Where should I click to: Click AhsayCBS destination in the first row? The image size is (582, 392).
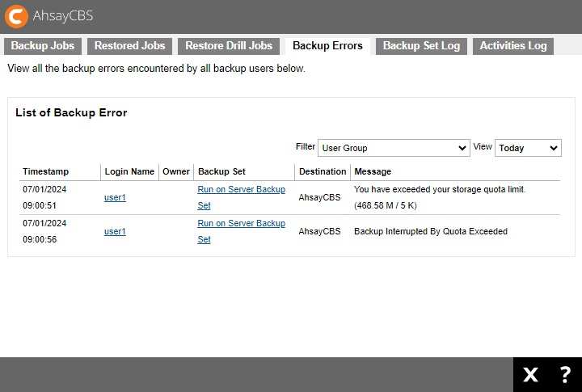[319, 197]
